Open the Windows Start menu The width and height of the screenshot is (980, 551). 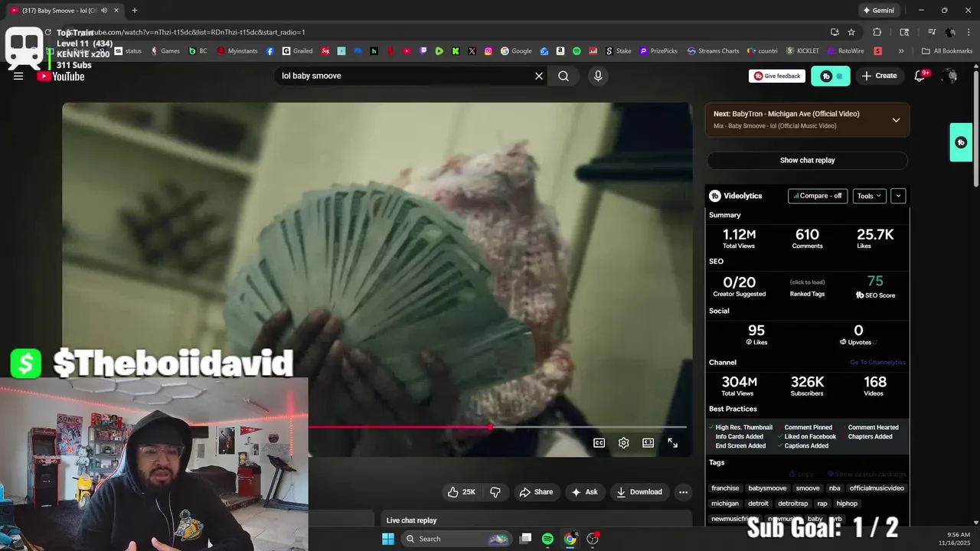point(388,539)
